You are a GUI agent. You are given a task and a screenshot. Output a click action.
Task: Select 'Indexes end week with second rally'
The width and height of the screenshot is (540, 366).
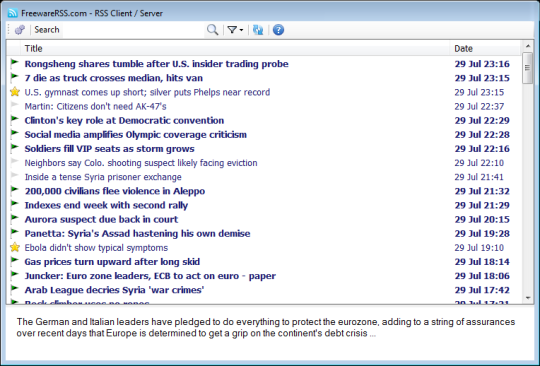coord(106,205)
